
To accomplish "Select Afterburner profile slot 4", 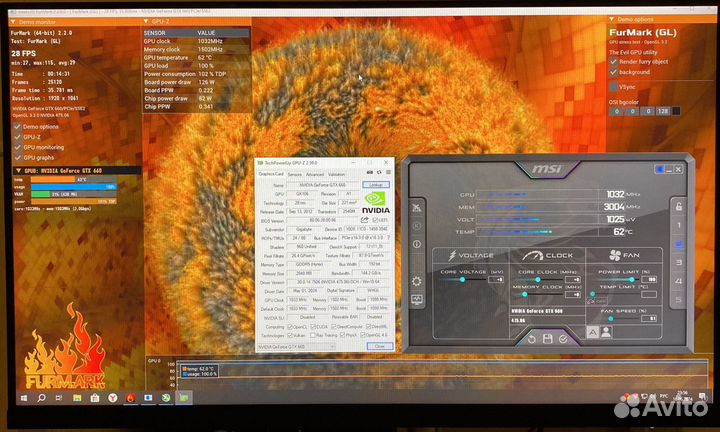I will [x=679, y=281].
